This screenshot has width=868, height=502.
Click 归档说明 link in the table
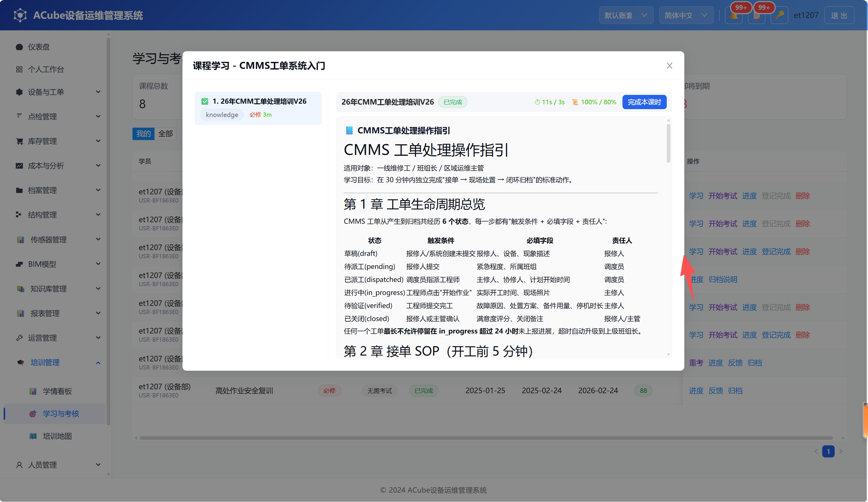723,279
